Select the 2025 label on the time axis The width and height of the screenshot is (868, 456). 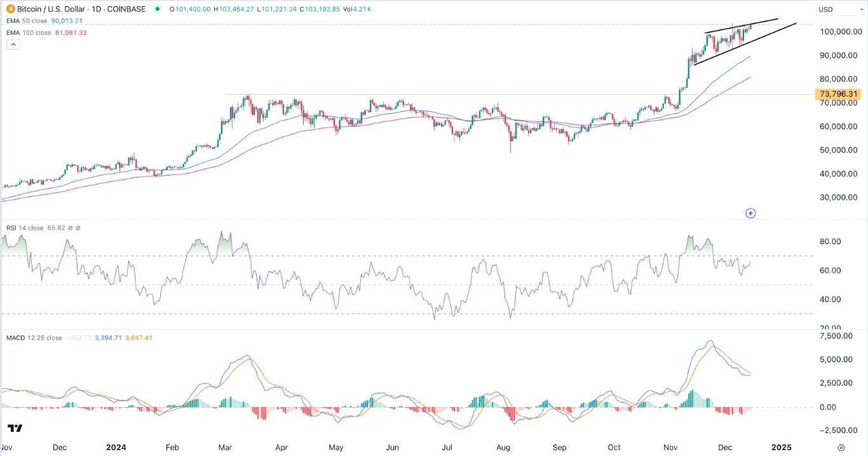pyautogui.click(x=780, y=448)
